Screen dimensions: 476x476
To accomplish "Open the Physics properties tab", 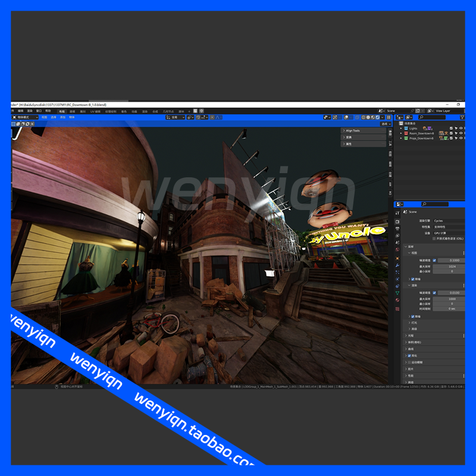I will (397, 279).
